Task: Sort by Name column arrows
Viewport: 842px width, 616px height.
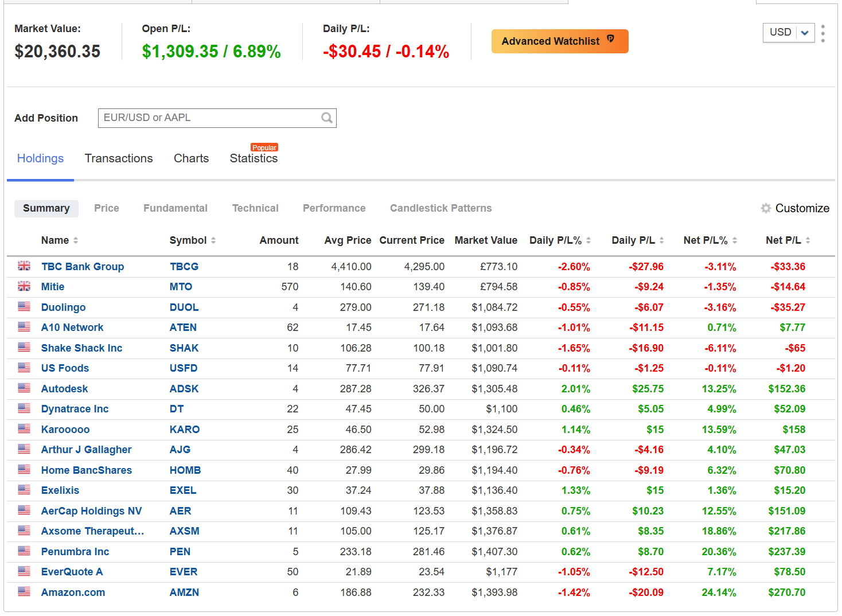Action: point(76,240)
